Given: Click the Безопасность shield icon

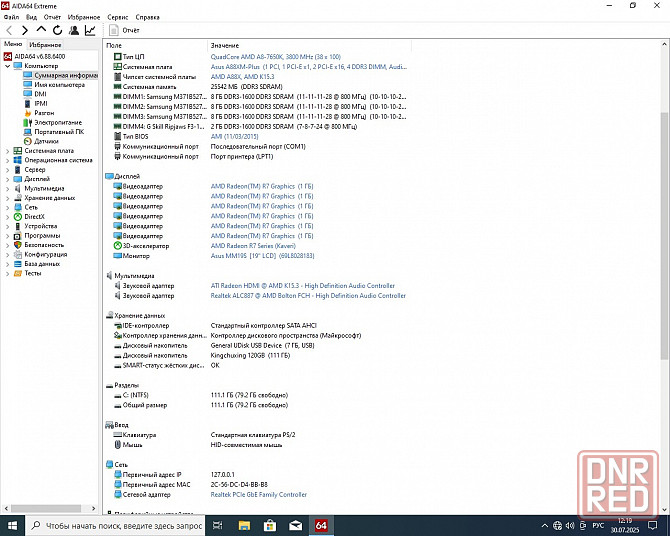Looking at the screenshot, I should 18,245.
